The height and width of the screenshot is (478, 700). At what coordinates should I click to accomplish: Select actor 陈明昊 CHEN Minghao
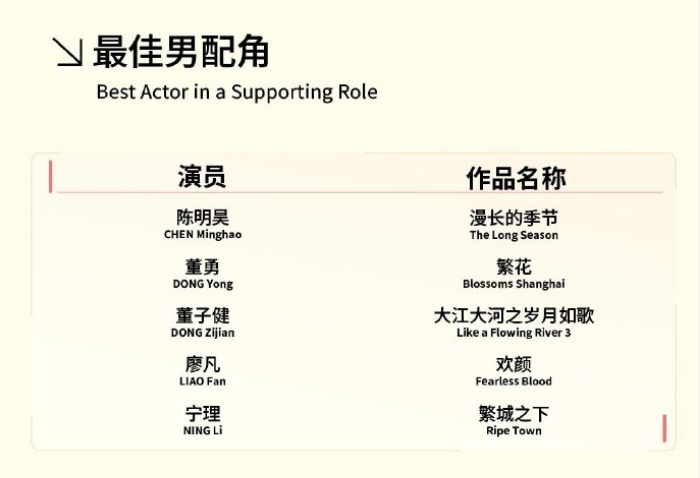pyautogui.click(x=203, y=224)
